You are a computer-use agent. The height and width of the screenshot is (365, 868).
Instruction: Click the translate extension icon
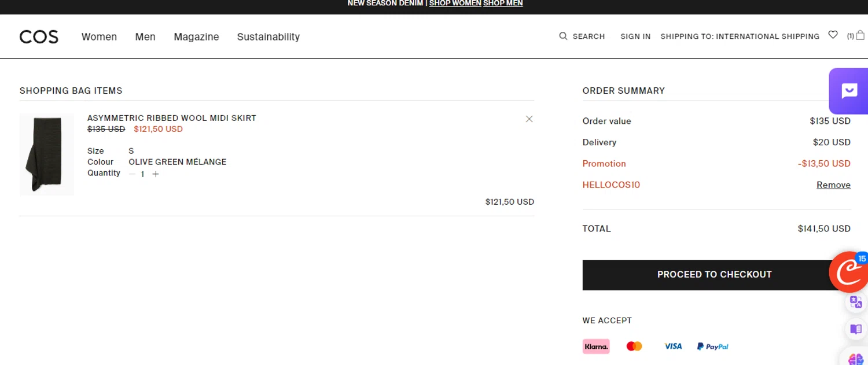pos(856,301)
